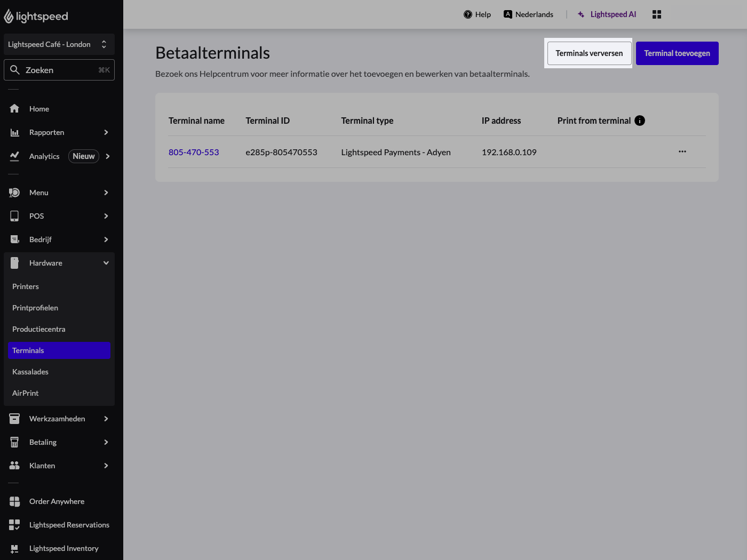Image resolution: width=747 pixels, height=560 pixels.
Task: Click the Terminal ID e285p-805470553 cell
Action: 281,152
